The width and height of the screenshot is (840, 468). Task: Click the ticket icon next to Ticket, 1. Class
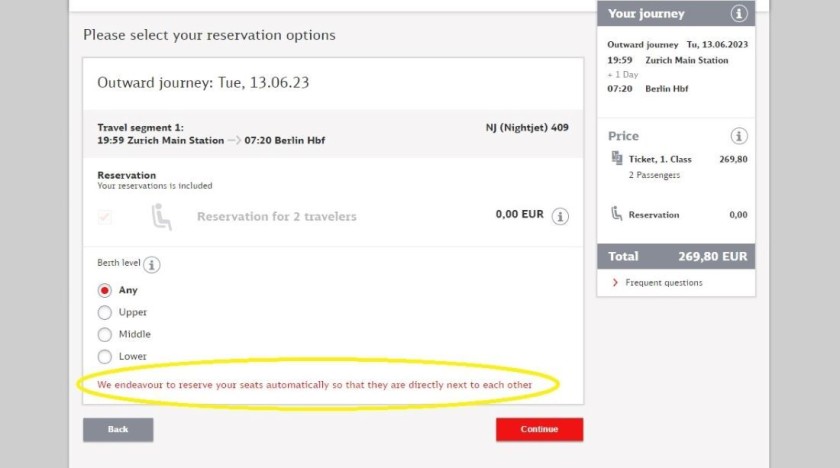(617, 158)
